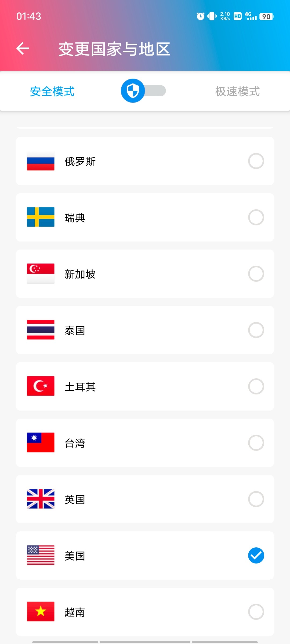
Task: Tap the Turkey flag icon
Action: (x=41, y=386)
